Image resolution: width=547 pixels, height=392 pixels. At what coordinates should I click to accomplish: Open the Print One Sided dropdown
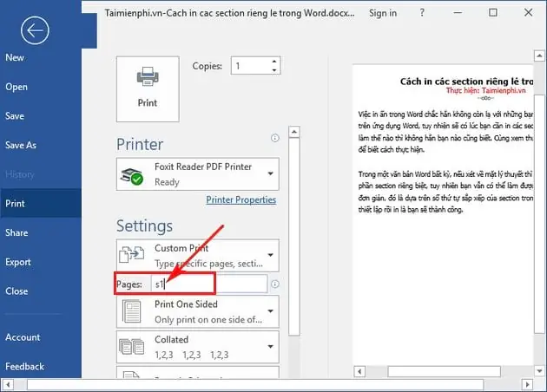coord(198,311)
